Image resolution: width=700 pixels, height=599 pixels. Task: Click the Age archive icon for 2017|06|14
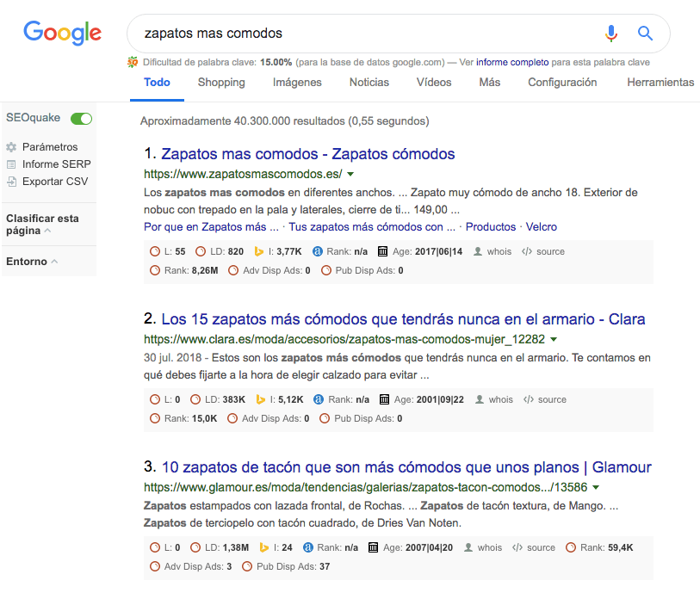pyautogui.click(x=383, y=251)
